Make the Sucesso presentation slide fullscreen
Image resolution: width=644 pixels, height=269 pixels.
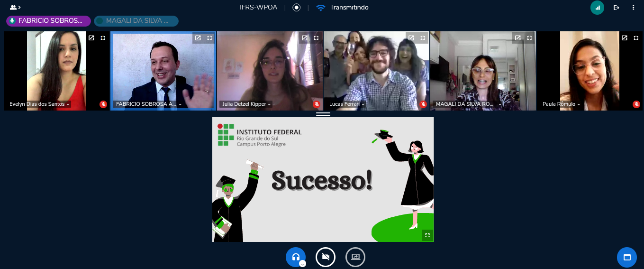[x=427, y=235]
